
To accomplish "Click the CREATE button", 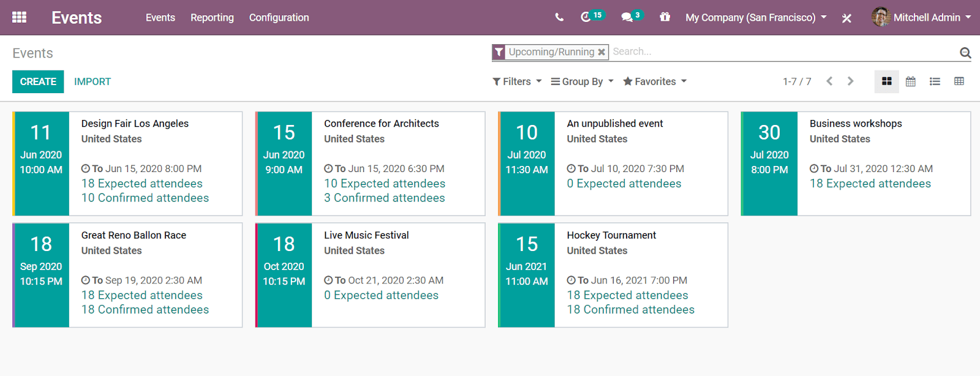I will pos(38,81).
